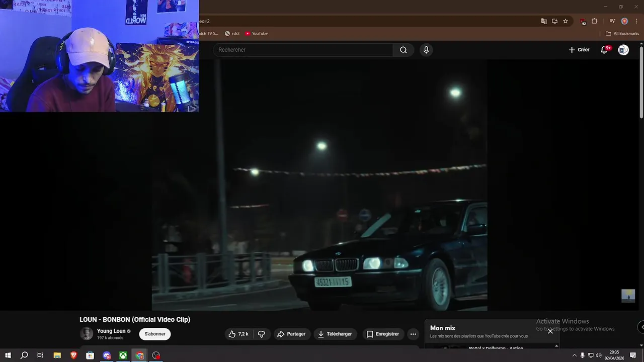Expand the system tray hidden icons arrow

point(575,355)
